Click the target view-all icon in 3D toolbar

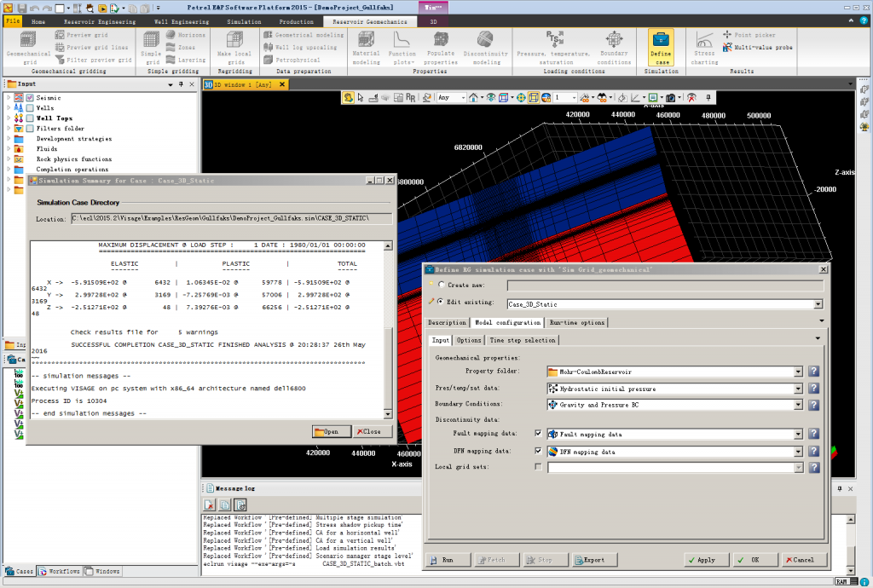(x=521, y=97)
